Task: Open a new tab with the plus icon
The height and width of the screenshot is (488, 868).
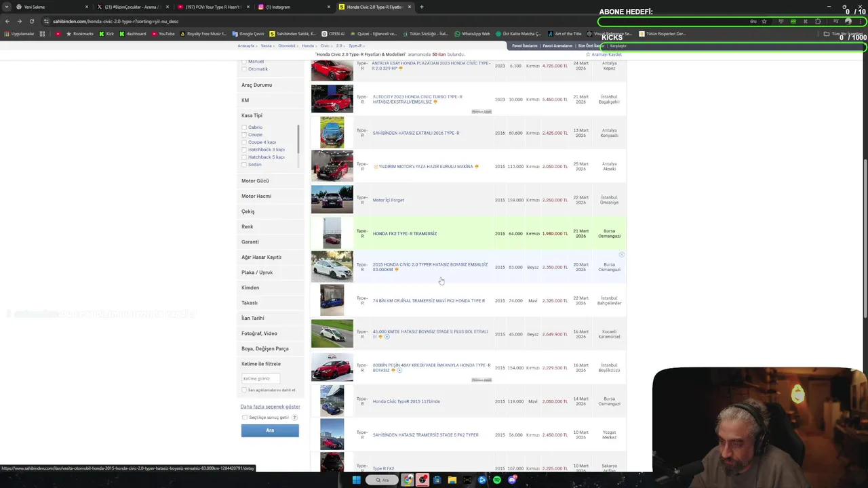Action: click(421, 7)
